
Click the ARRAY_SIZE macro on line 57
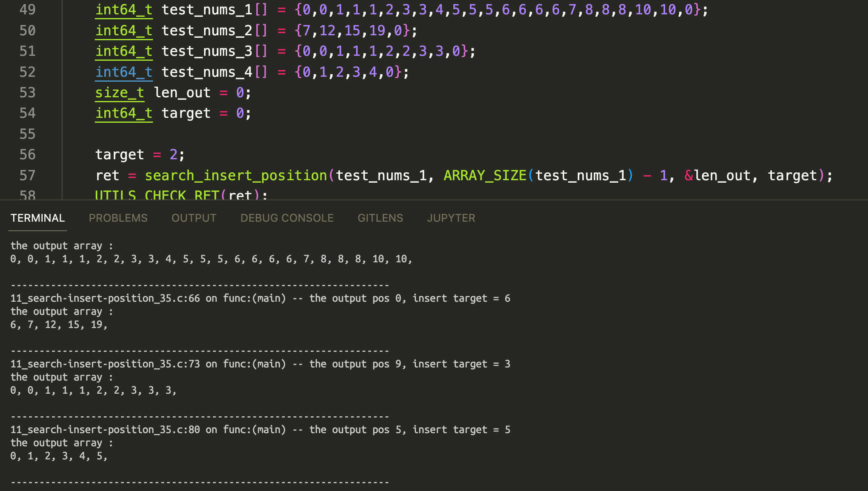[x=485, y=175]
